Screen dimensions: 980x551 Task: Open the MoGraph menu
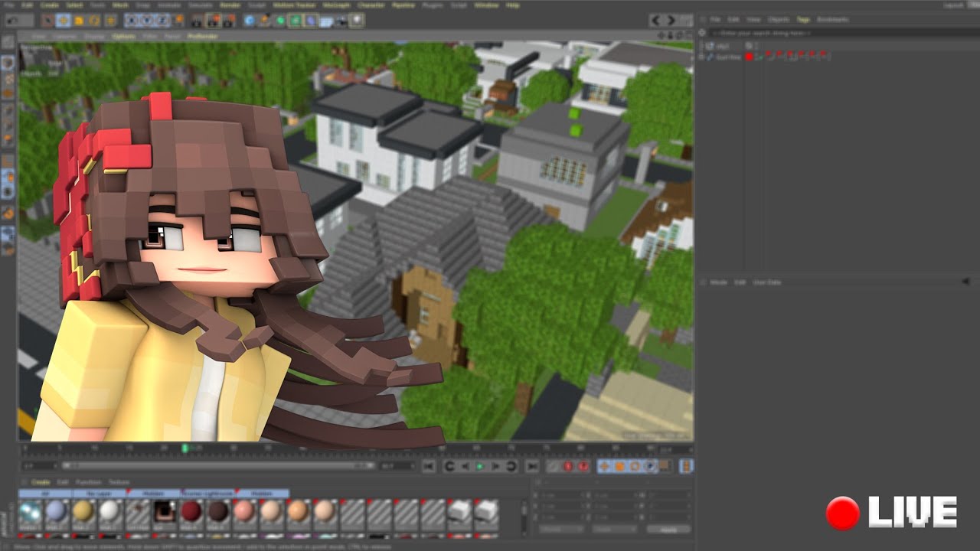click(x=337, y=5)
